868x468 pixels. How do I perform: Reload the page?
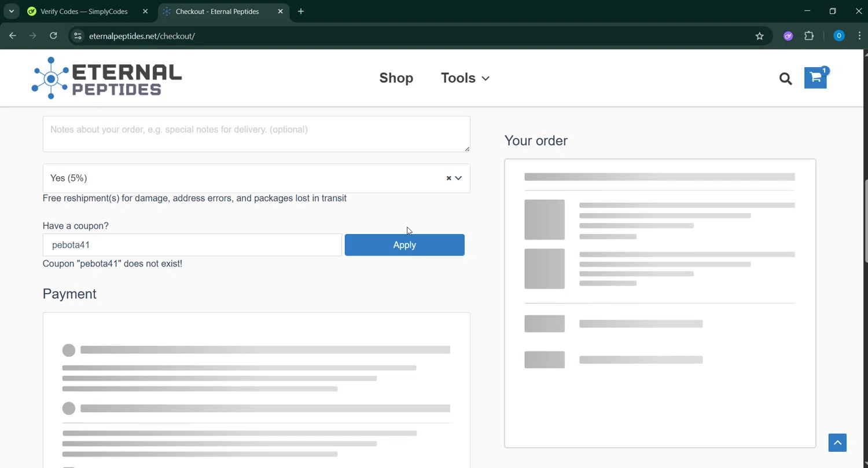pos(53,36)
